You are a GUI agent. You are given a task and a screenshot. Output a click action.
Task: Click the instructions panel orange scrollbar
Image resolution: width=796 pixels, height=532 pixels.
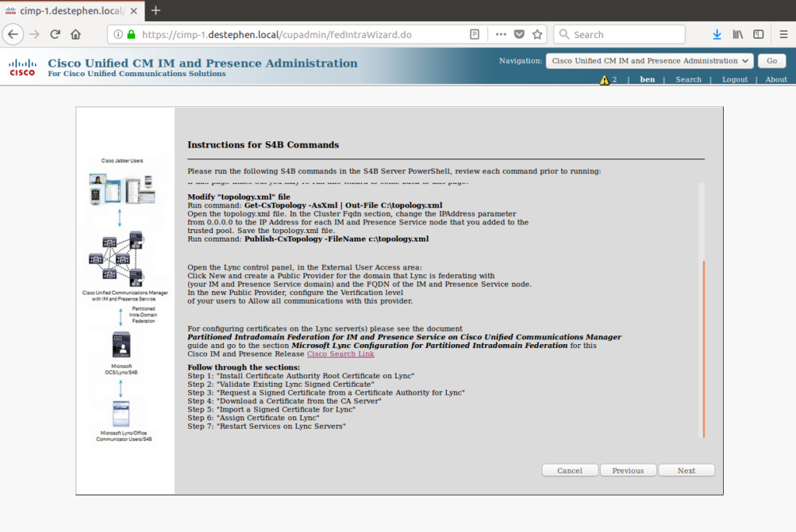tap(703, 349)
